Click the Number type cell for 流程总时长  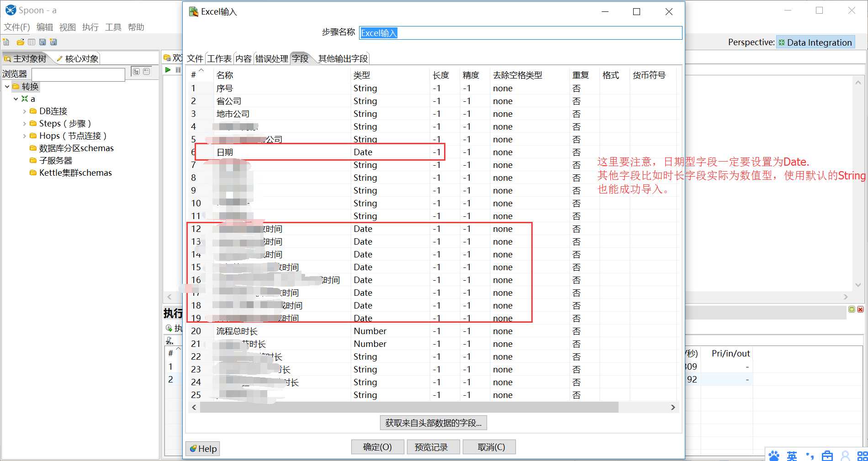point(390,331)
